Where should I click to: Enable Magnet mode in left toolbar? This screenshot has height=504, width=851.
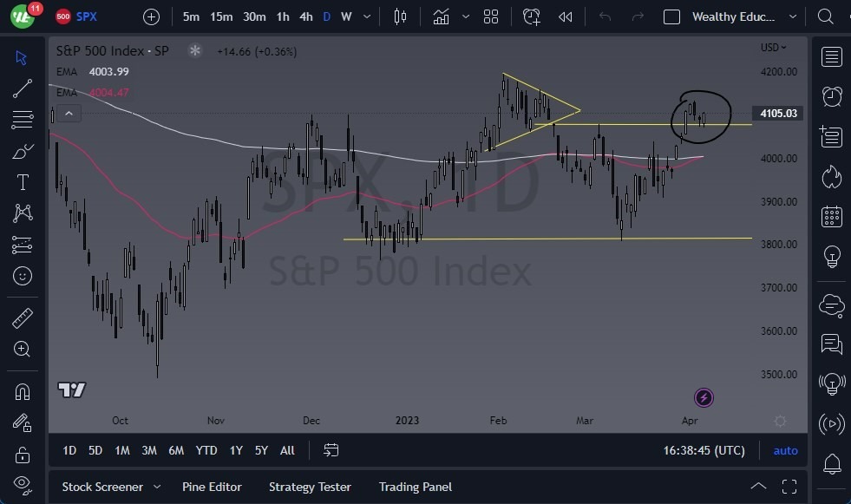(22, 390)
